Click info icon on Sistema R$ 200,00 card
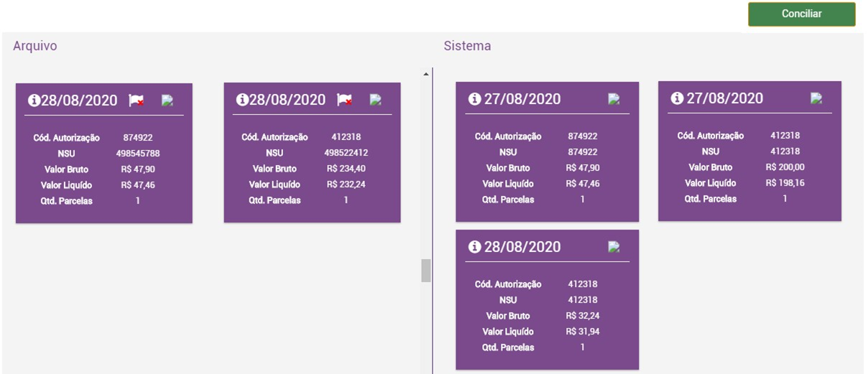This screenshot has width=868, height=374. pos(677,98)
